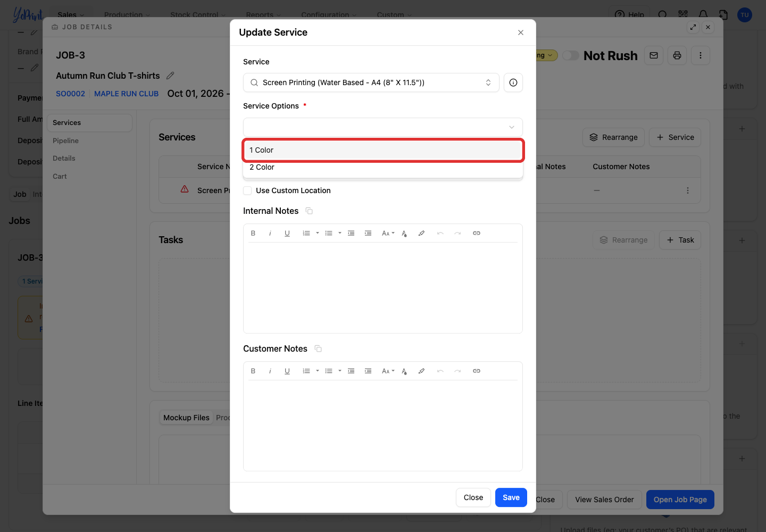Click Close button in Update Service dialog
Viewport: 766px width, 532px height.
473,497
